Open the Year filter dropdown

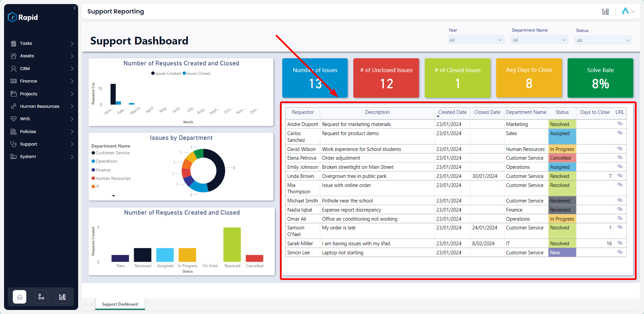[476, 40]
